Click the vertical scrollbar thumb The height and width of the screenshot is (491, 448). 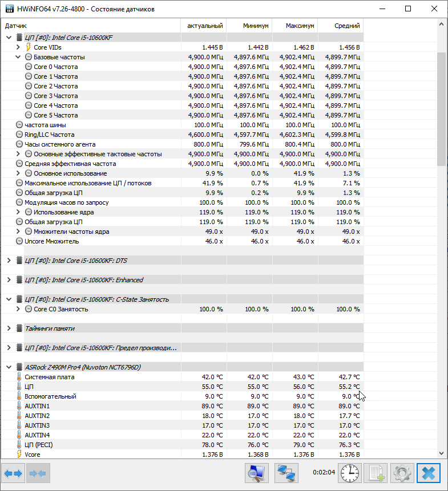[441, 109]
